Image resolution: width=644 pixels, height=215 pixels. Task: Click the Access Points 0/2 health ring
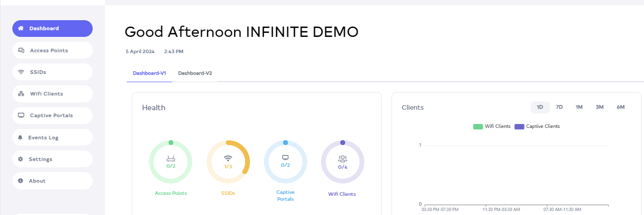(171, 162)
